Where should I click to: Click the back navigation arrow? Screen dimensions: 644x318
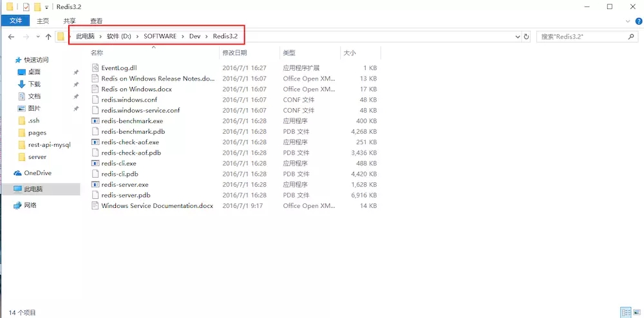(12, 37)
